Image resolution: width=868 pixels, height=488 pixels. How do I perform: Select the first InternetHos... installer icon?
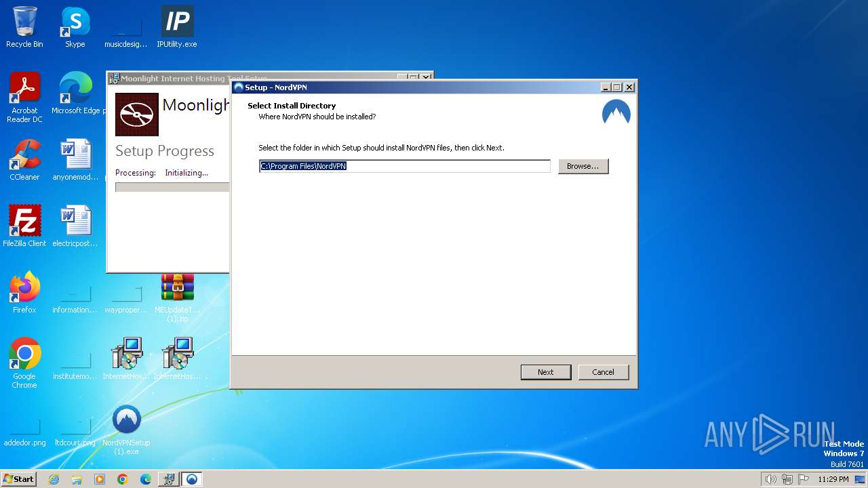pyautogui.click(x=126, y=359)
